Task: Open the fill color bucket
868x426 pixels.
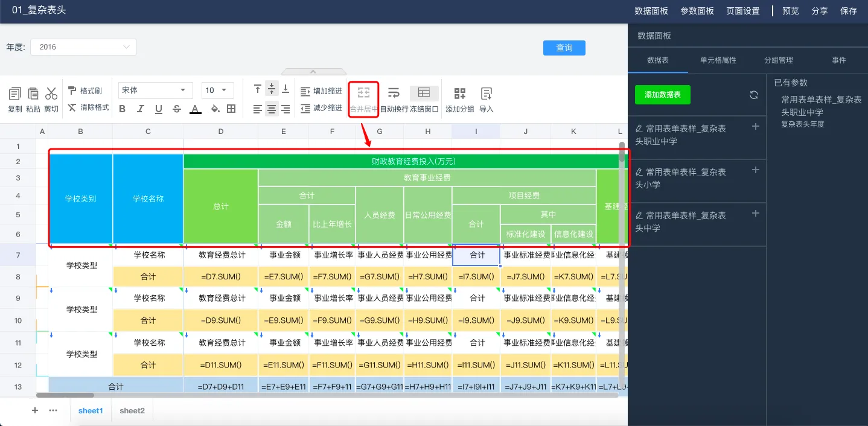Action: (x=215, y=109)
